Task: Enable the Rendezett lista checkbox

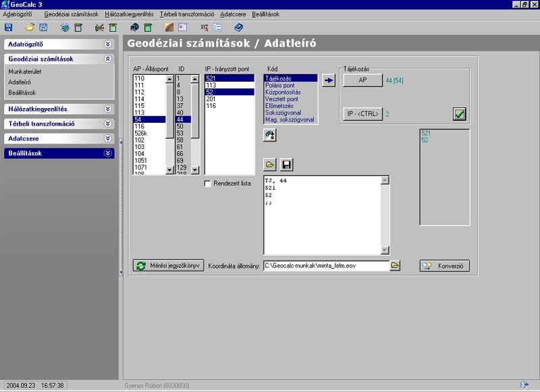Action: click(208, 184)
